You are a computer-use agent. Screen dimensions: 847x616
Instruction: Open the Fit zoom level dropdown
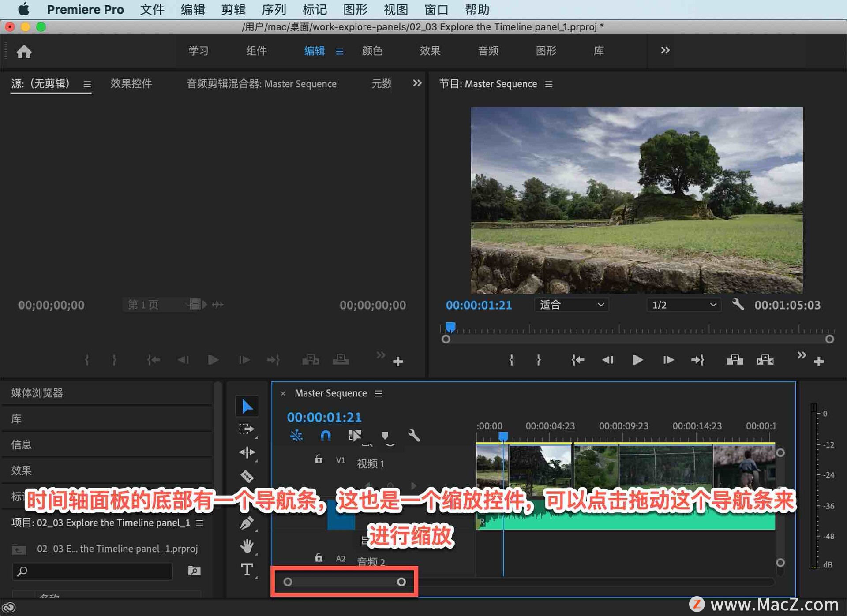[x=571, y=305]
